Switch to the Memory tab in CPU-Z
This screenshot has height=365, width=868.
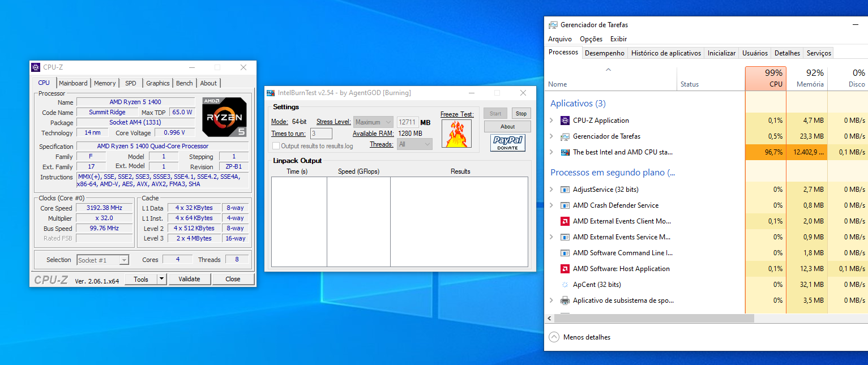pyautogui.click(x=105, y=83)
